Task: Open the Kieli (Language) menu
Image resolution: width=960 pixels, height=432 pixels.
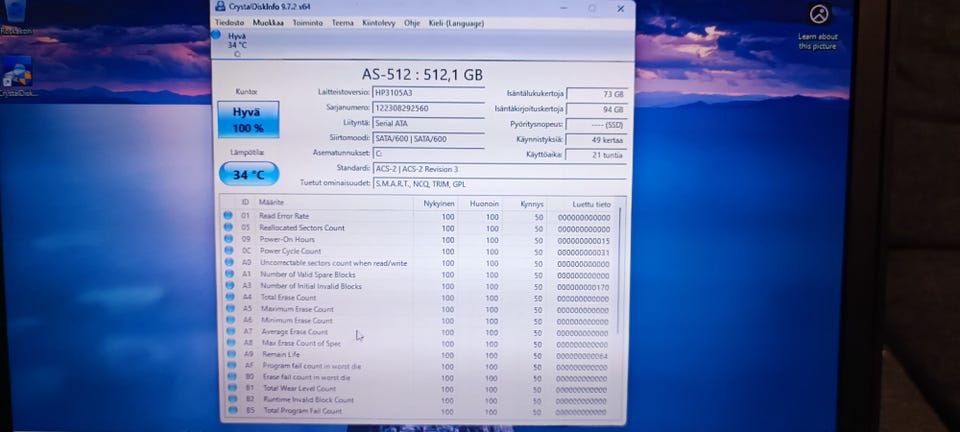Action: [x=456, y=23]
